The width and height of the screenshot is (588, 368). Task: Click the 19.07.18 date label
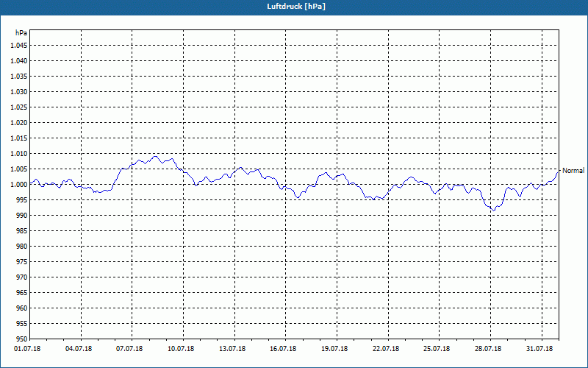[x=334, y=349]
